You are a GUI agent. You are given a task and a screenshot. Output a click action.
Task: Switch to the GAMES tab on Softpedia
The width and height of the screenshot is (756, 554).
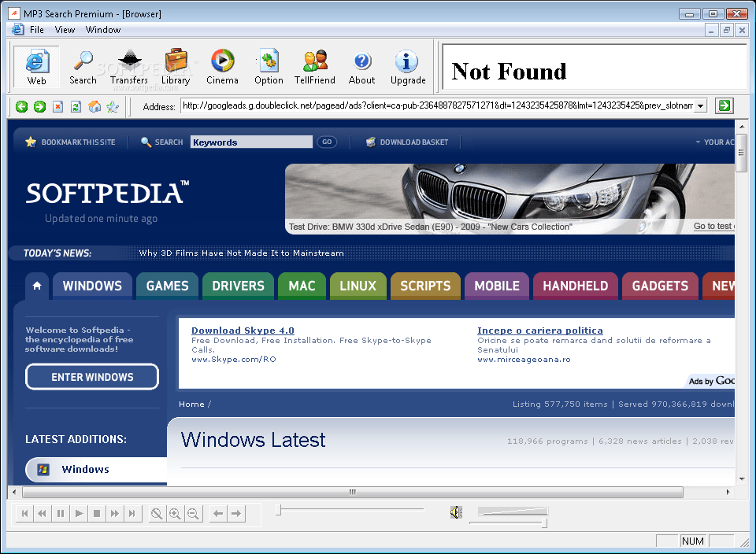[167, 286]
